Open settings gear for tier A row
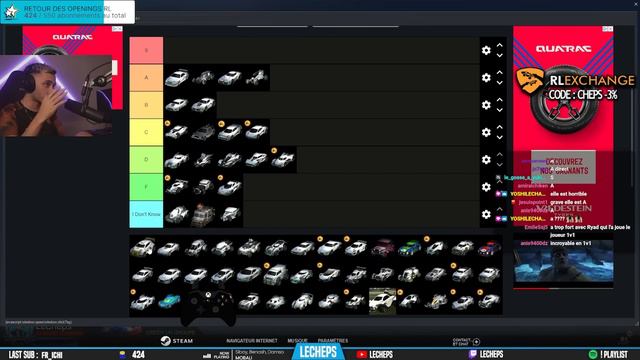 pos(486,78)
